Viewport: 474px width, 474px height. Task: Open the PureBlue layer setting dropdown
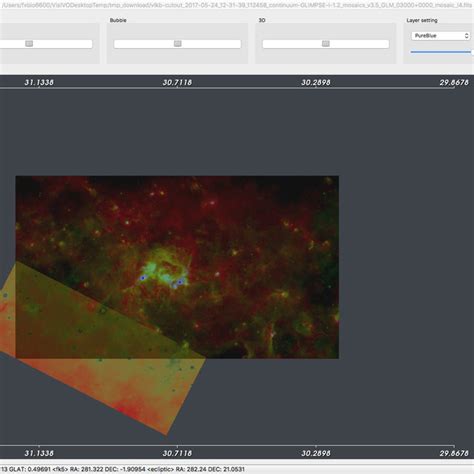441,36
